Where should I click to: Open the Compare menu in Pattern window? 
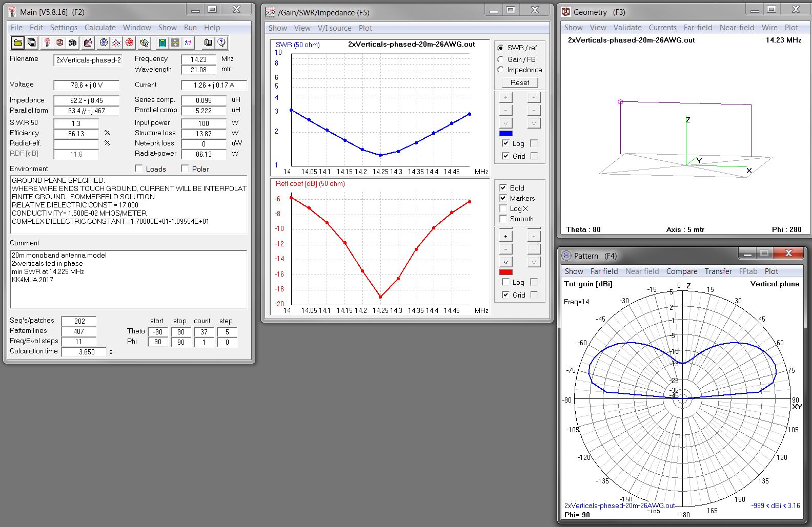[x=682, y=271]
